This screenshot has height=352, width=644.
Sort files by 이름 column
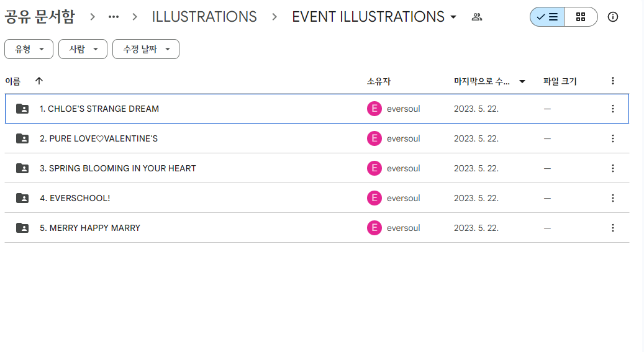pyautogui.click(x=13, y=81)
